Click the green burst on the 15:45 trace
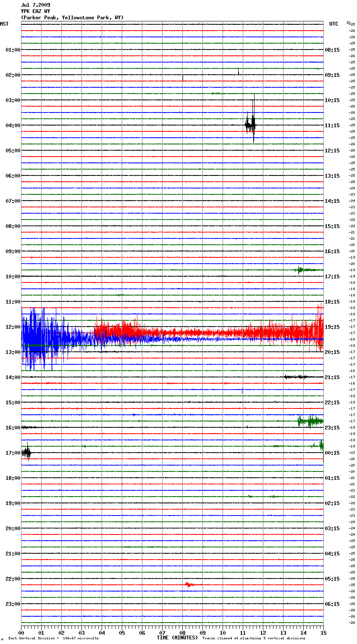357x644 pixels. (310, 421)
